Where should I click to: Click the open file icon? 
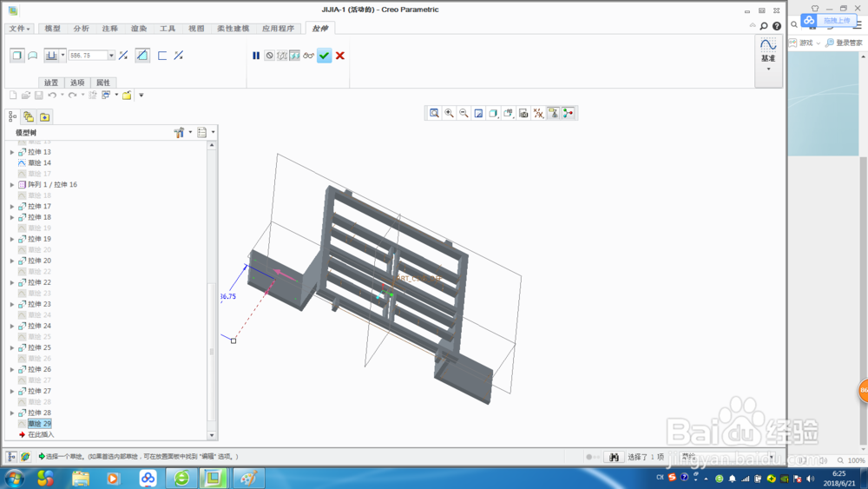click(25, 96)
